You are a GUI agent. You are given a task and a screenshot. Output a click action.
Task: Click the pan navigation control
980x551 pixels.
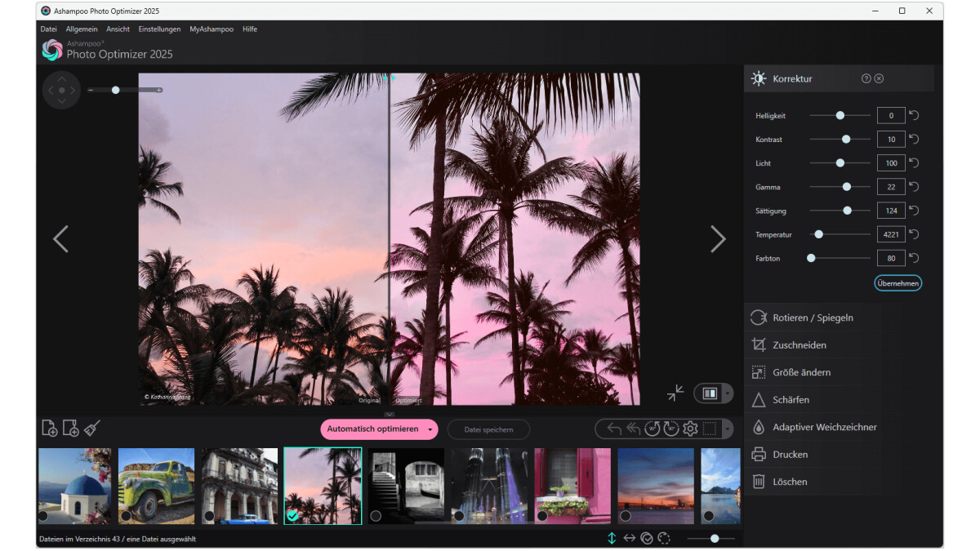(61, 90)
